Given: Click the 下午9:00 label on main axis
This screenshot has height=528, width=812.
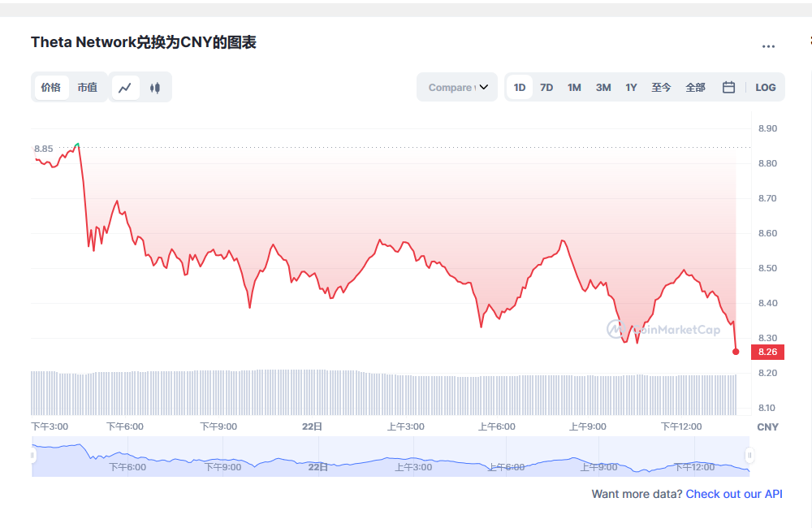Looking at the screenshot, I should 218,426.
